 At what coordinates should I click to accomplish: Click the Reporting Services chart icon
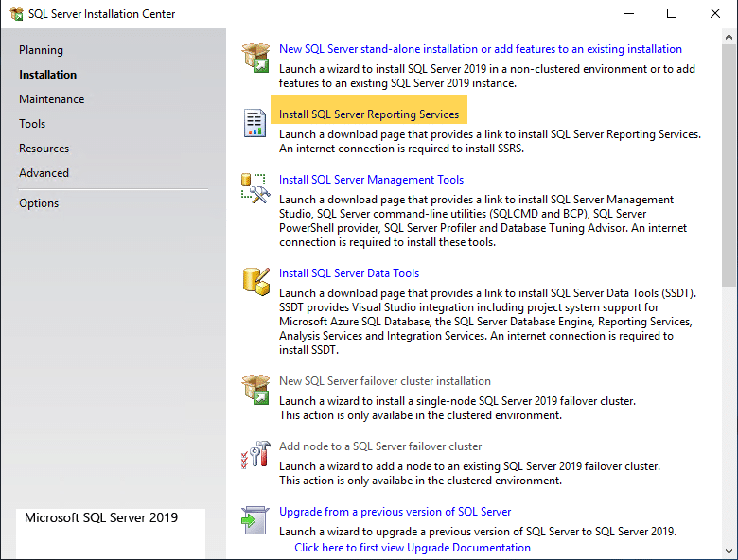(255, 122)
